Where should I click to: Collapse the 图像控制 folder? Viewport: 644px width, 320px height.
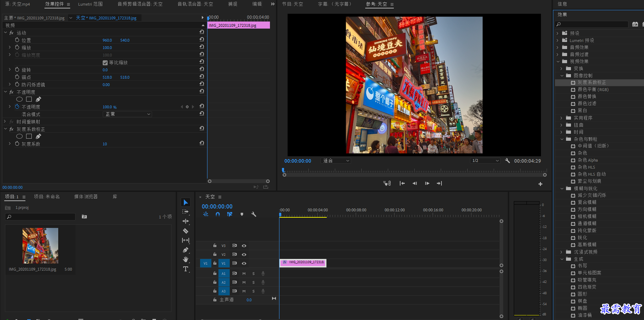(x=562, y=76)
